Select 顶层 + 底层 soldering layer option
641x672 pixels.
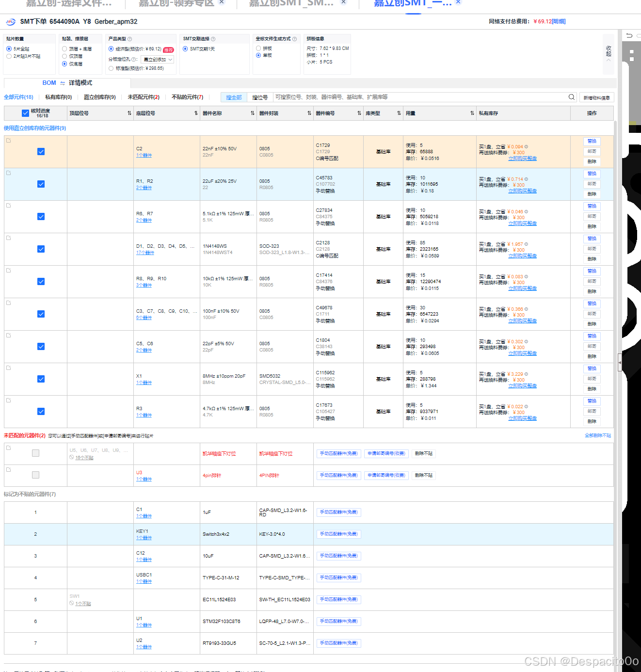[64, 49]
